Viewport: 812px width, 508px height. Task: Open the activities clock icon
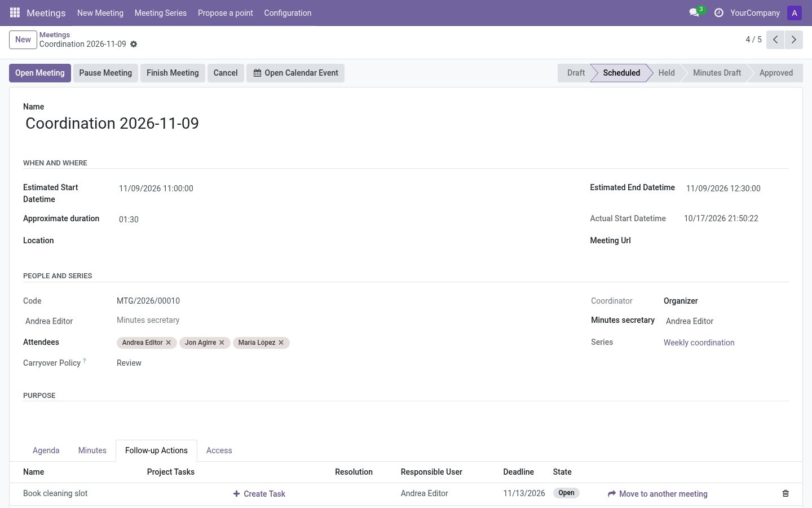[x=718, y=12]
